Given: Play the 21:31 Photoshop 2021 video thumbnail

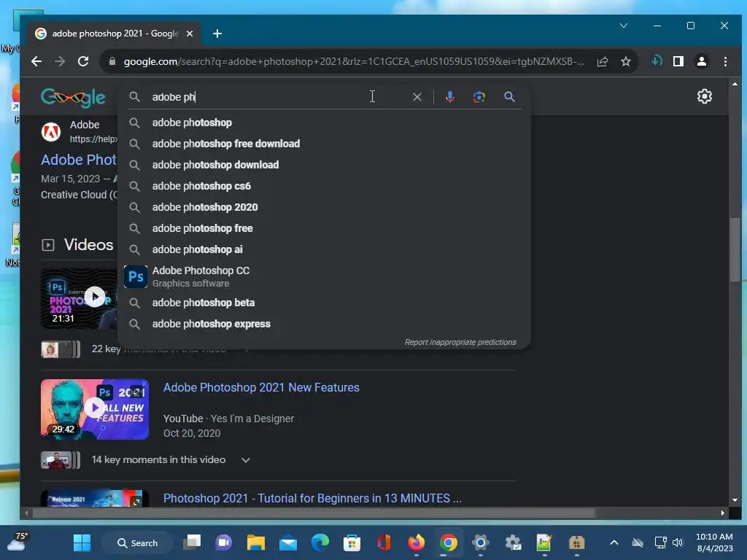Looking at the screenshot, I should (x=79, y=298).
